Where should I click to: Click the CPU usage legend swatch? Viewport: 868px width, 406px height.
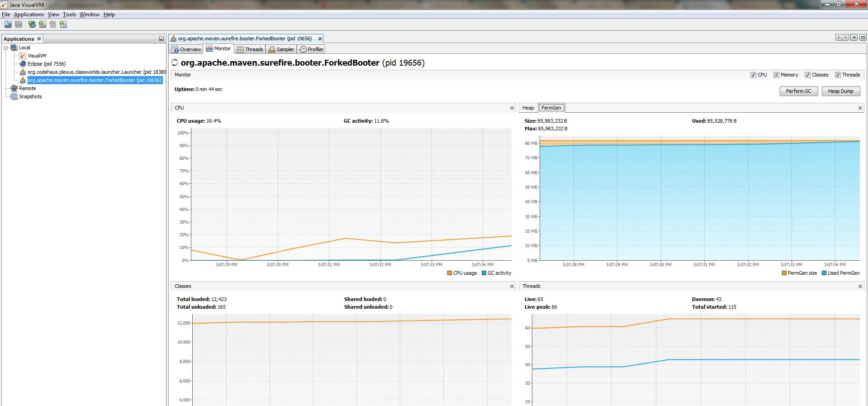click(x=450, y=273)
